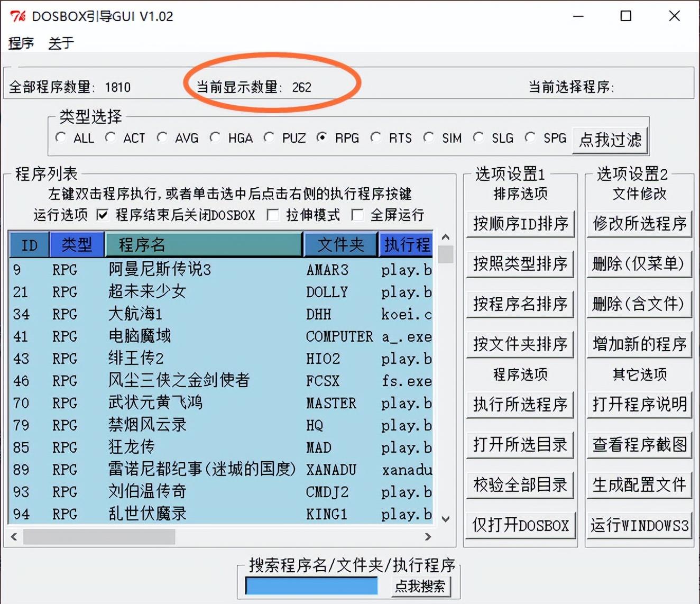Click the ID column header
The width and height of the screenshot is (700, 604).
click(29, 245)
